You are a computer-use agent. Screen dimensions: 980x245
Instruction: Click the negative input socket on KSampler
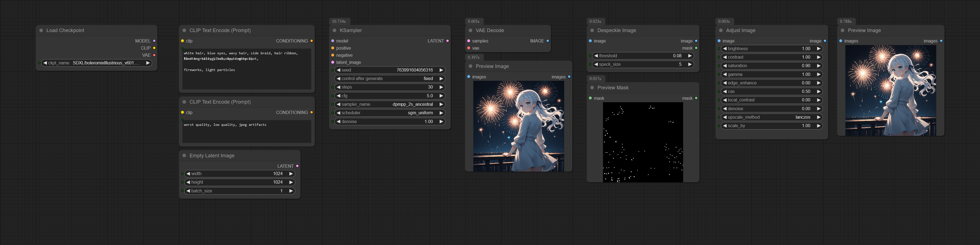[332, 55]
